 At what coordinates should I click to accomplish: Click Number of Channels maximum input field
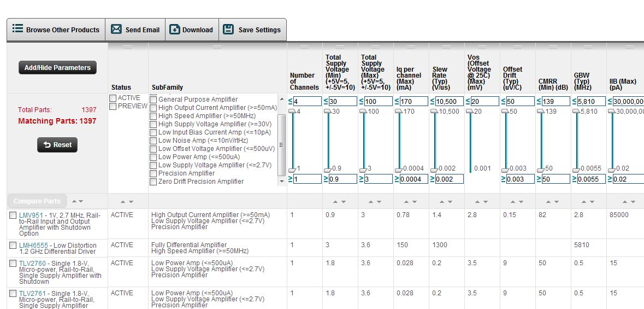click(x=307, y=101)
